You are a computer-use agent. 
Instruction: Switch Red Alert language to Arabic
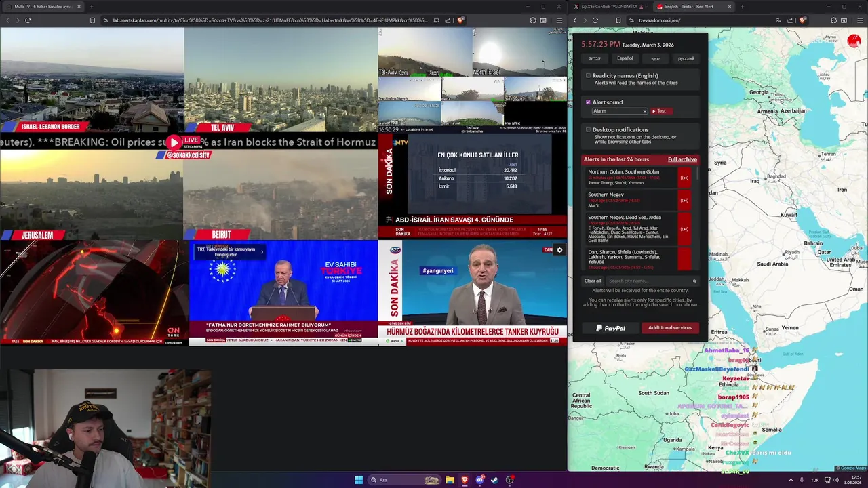point(656,58)
